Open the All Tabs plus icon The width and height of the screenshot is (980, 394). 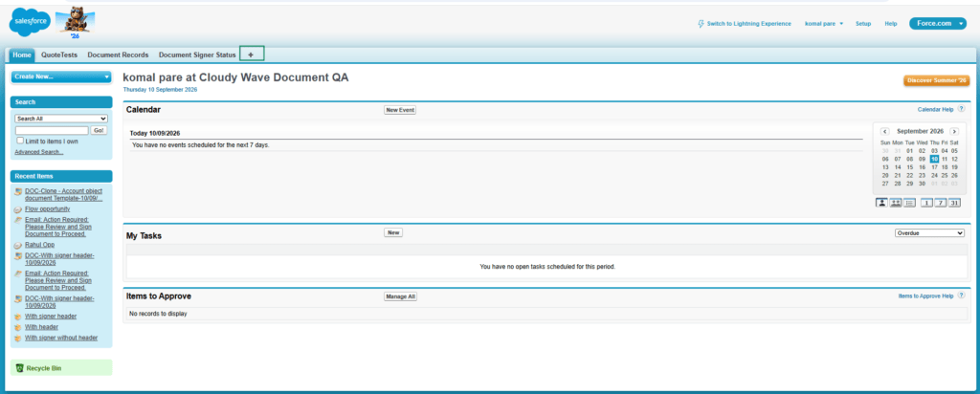pos(252,55)
